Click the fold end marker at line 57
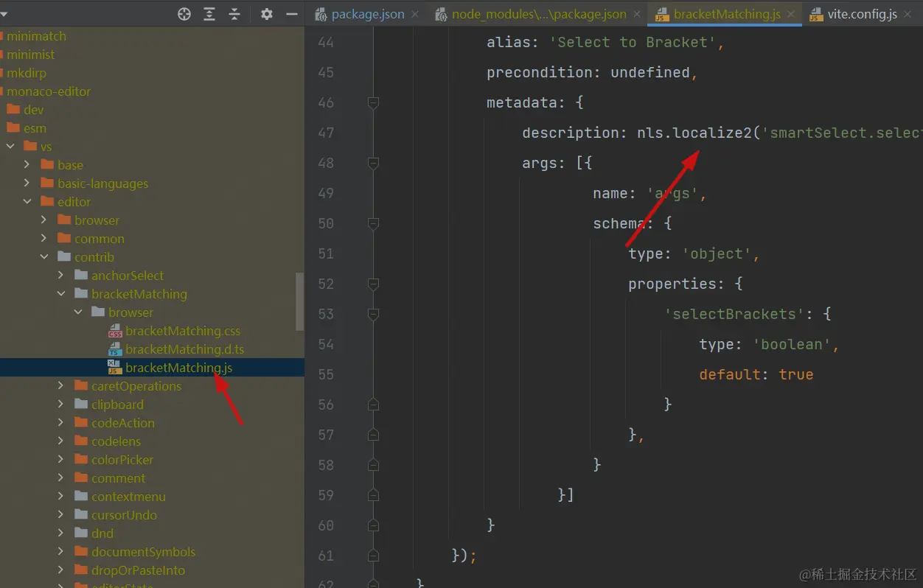This screenshot has height=588, width=923. tap(373, 435)
